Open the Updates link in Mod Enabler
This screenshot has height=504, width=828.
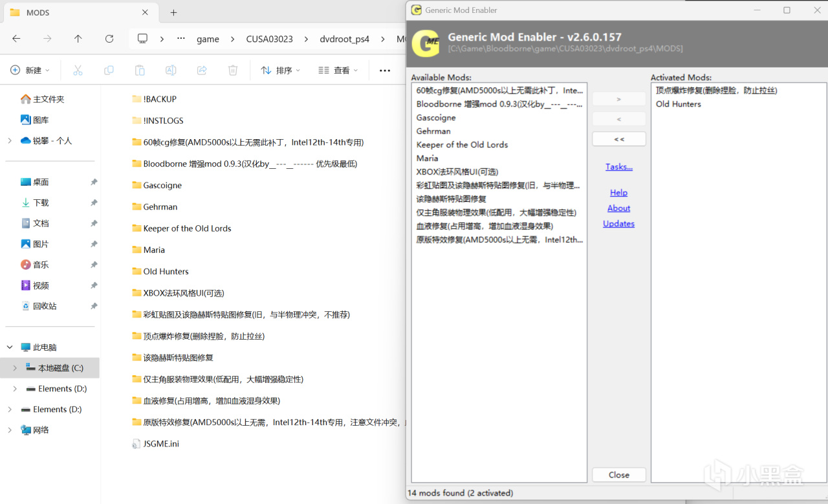point(619,224)
